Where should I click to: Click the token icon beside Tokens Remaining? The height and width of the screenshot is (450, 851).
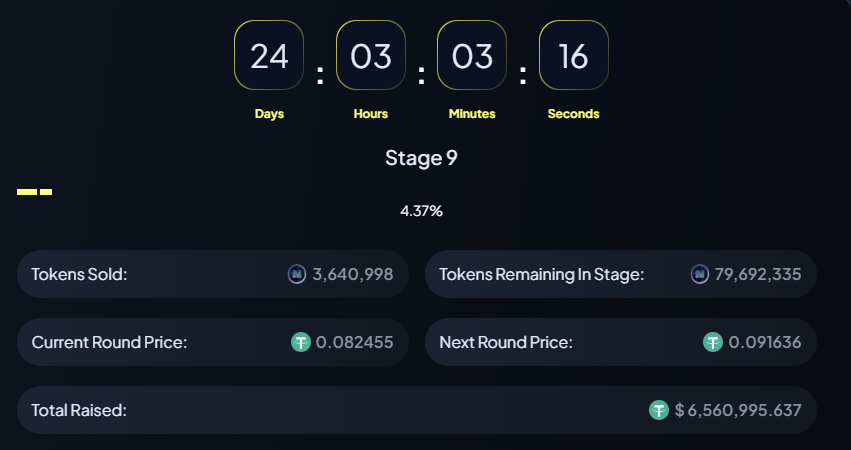700,274
